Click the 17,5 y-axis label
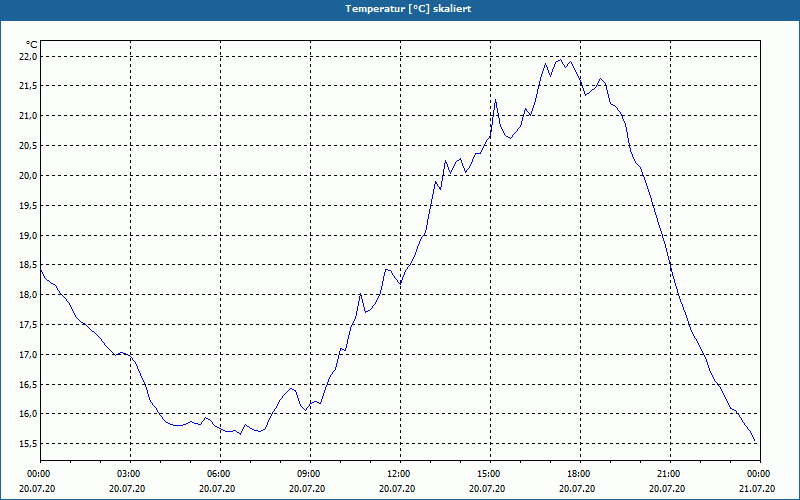Screen dimensions: 800x500 pos(28,325)
